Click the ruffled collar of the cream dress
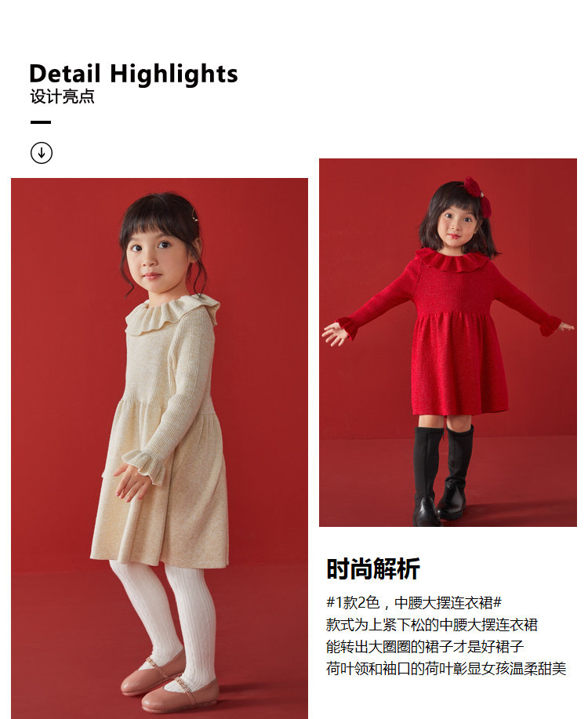 pyautogui.click(x=172, y=314)
